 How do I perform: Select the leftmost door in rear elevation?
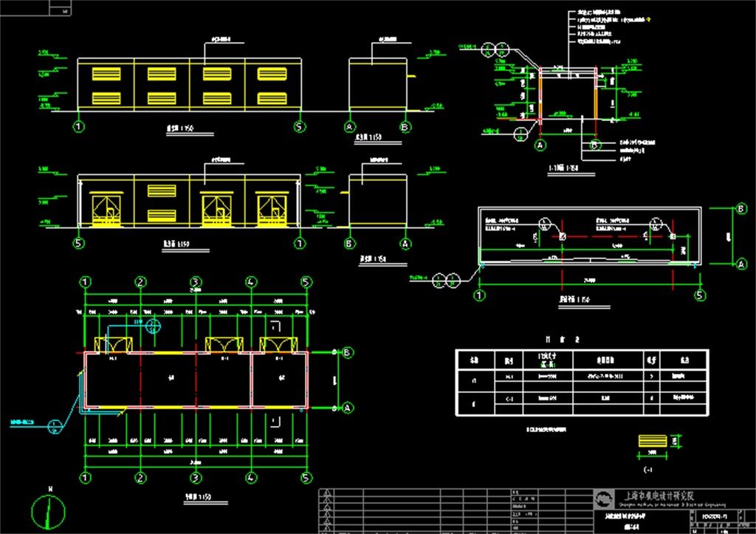click(x=106, y=210)
